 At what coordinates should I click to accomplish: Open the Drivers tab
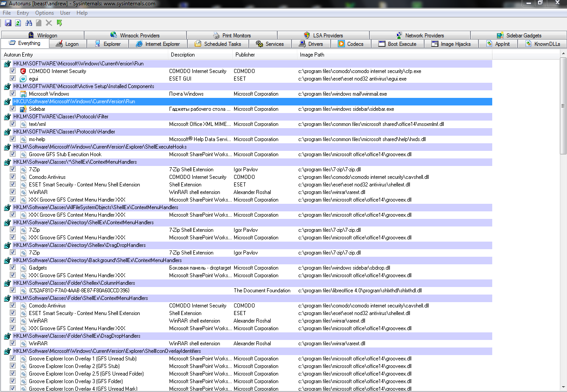pyautogui.click(x=311, y=44)
